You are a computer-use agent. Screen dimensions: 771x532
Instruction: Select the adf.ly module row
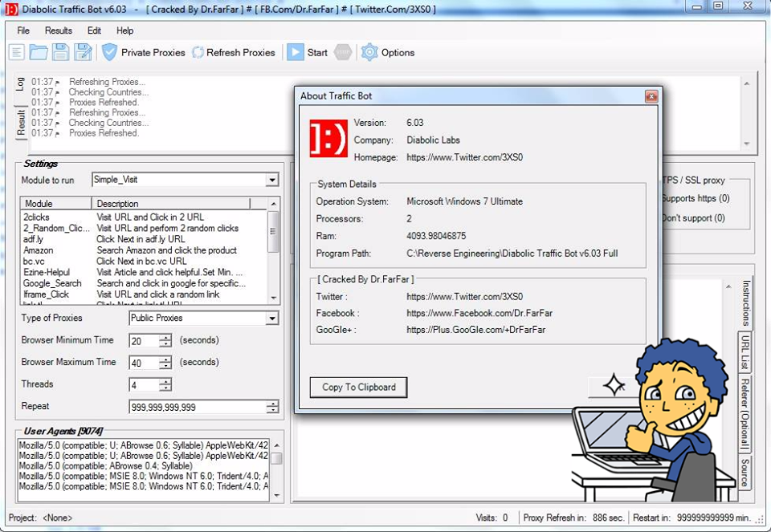pyautogui.click(x=144, y=239)
